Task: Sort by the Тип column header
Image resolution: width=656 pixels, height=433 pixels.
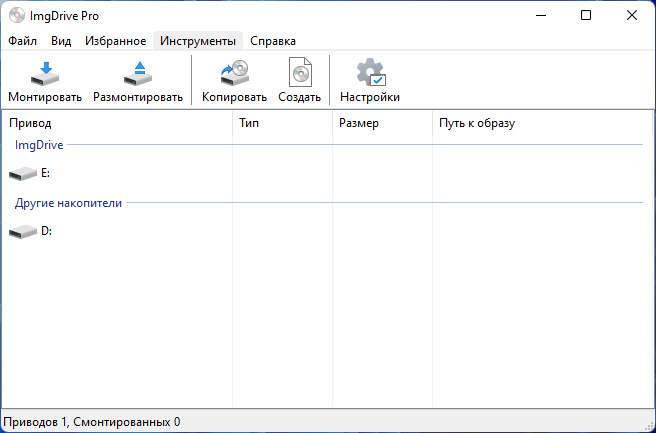Action: (x=282, y=123)
